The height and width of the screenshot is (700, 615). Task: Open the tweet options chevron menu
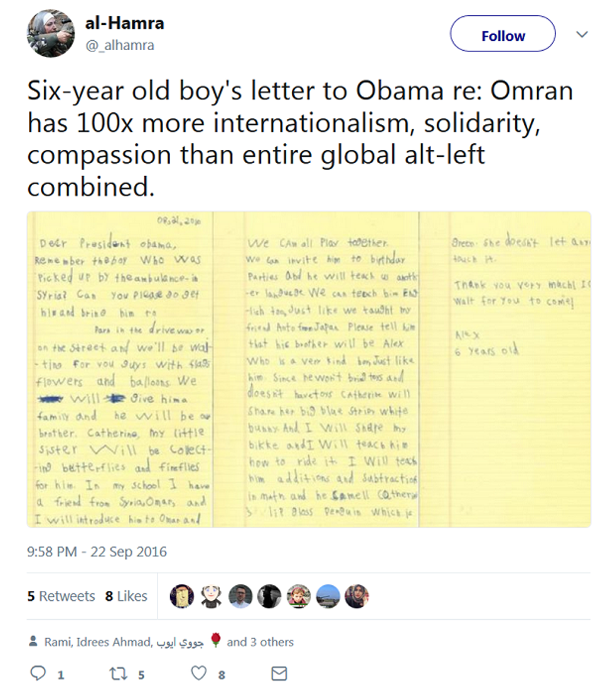click(582, 34)
